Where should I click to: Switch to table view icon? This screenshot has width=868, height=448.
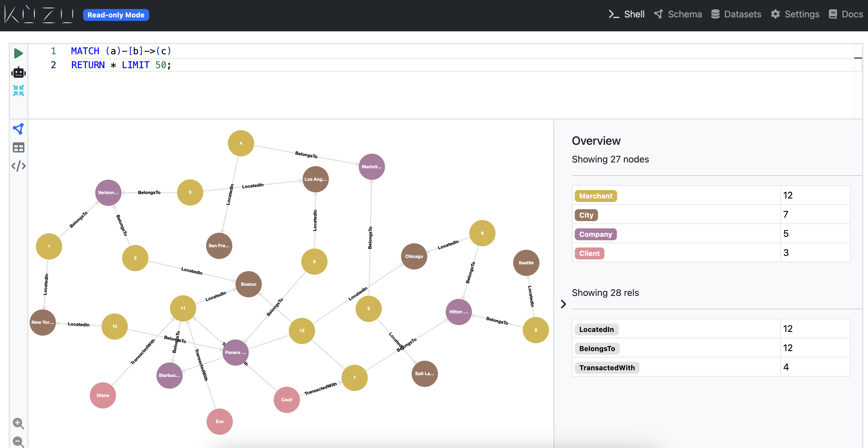click(x=18, y=147)
